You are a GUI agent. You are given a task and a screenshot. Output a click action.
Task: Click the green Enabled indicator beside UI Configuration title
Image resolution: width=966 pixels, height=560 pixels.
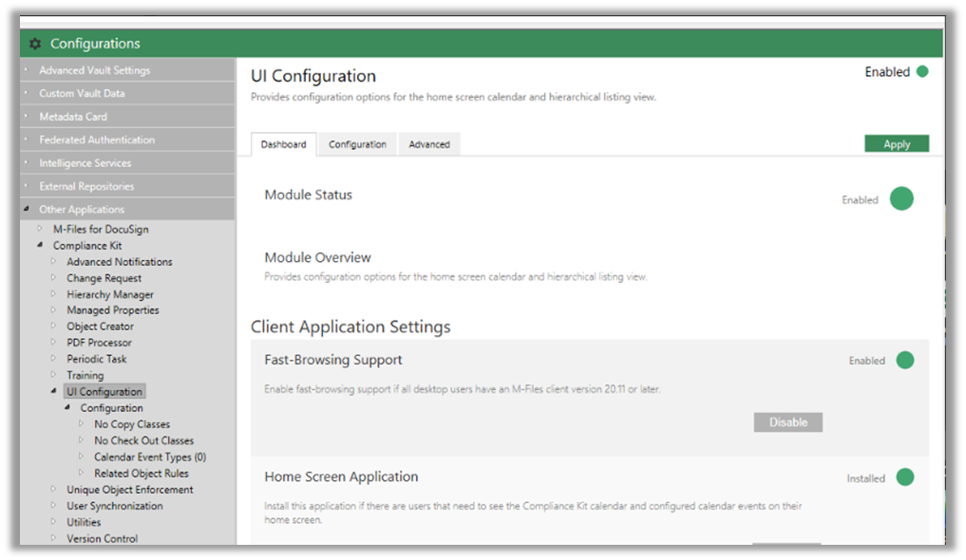click(922, 71)
